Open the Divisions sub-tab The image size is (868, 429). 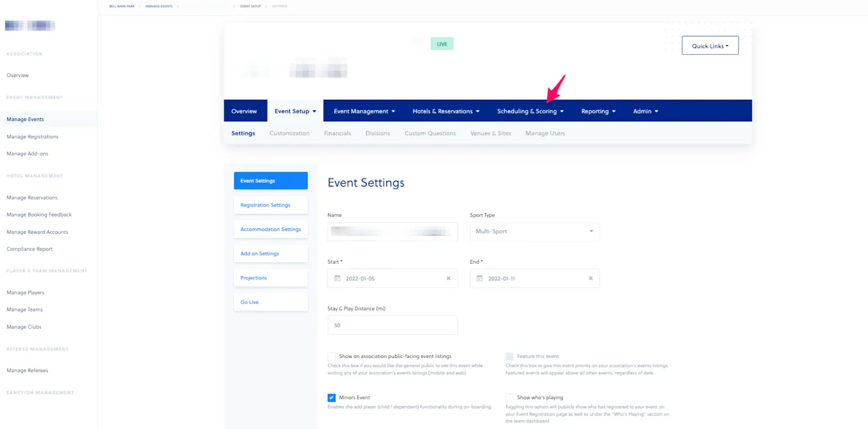coord(378,133)
